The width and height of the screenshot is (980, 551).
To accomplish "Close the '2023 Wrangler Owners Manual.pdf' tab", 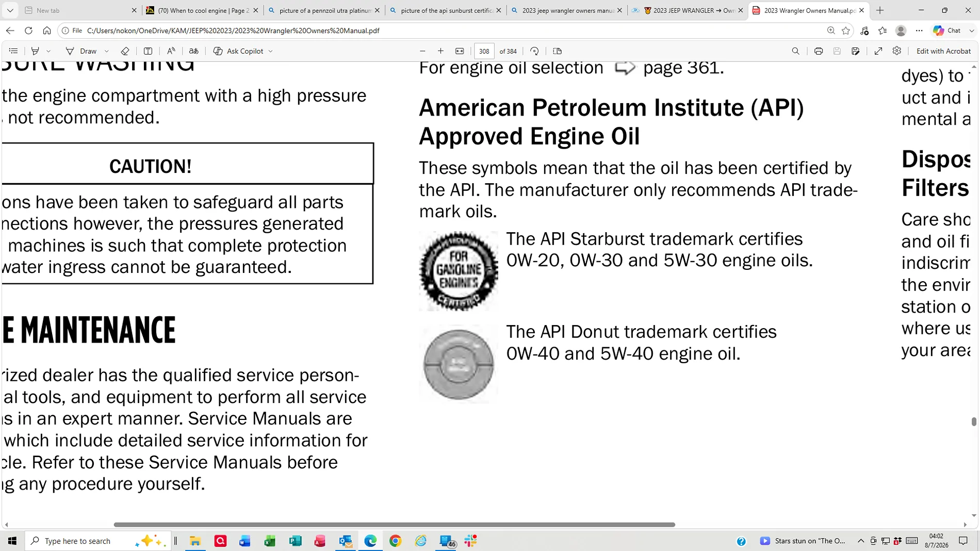I will pos(861,10).
